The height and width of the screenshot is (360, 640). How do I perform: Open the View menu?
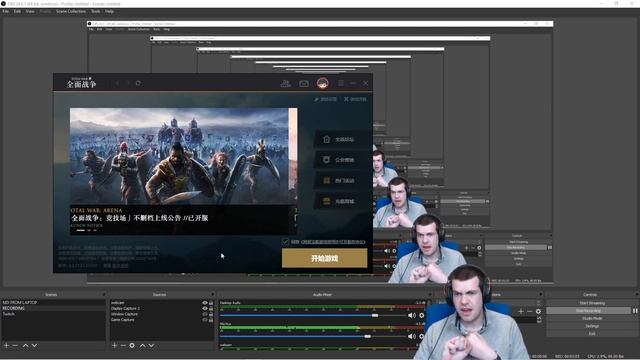[x=30, y=11]
